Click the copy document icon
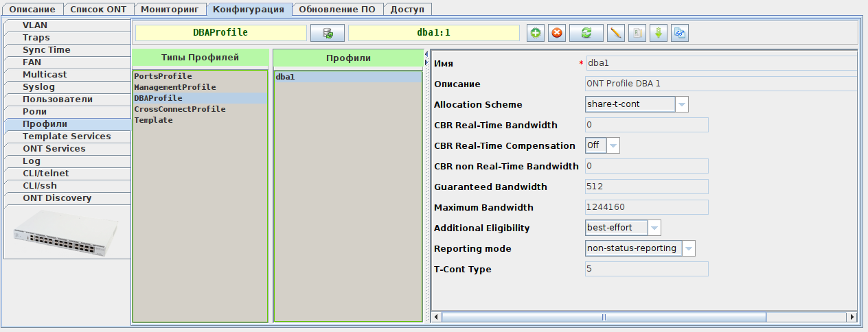 coord(637,33)
